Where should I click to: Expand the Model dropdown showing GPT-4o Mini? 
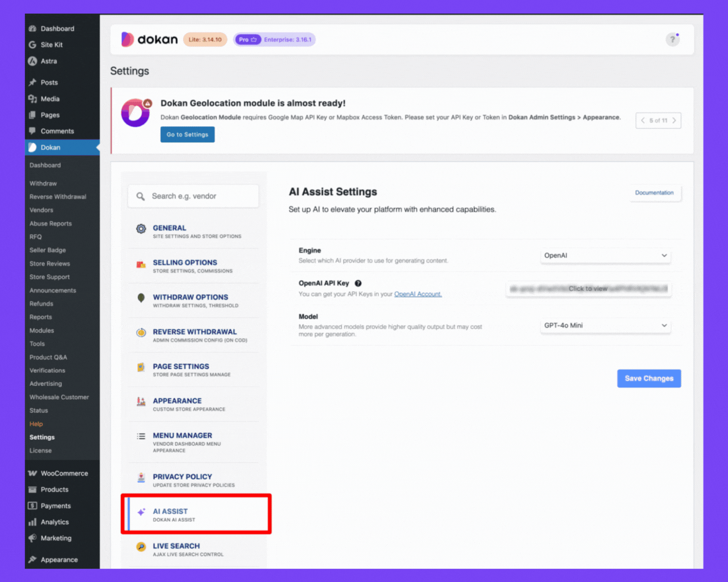click(605, 325)
